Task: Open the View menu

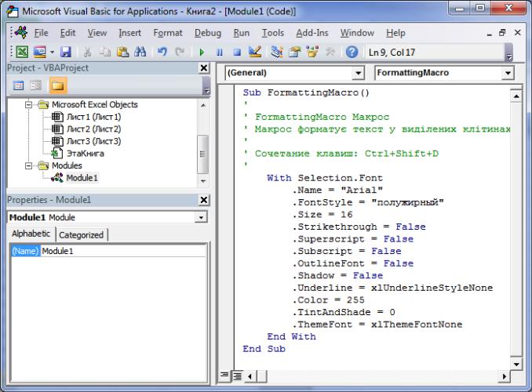Action: (97, 33)
